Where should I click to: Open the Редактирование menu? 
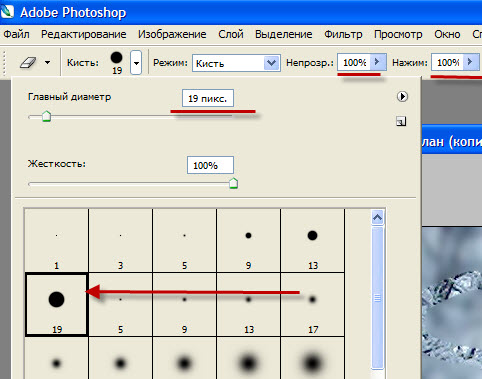(84, 35)
